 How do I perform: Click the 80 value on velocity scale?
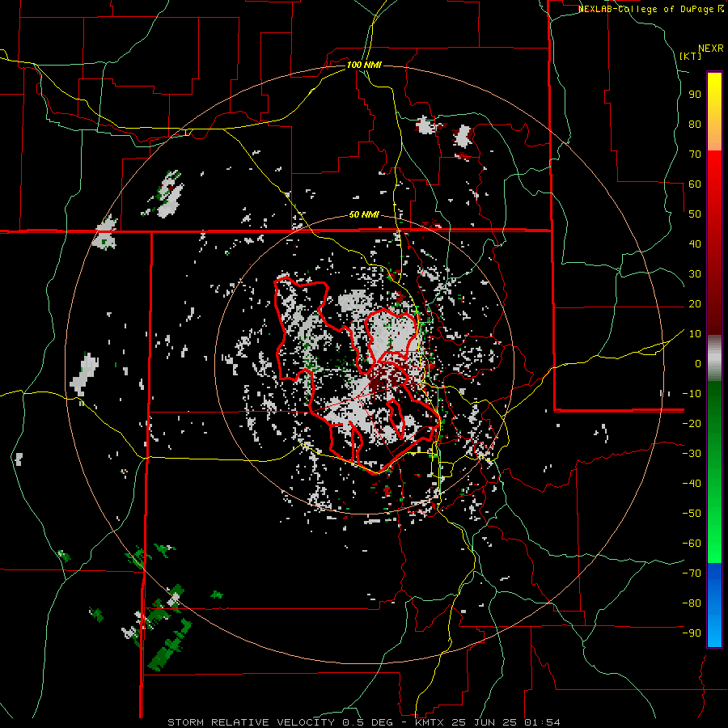tap(695, 124)
